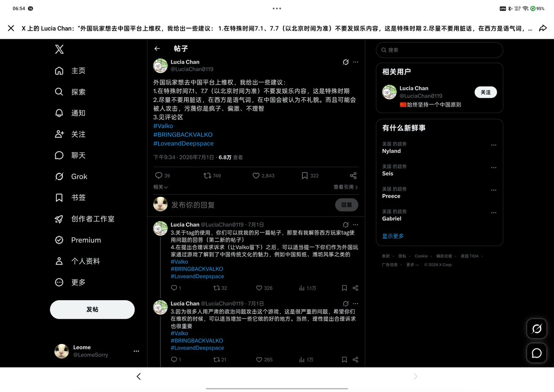Bookmark the reply with 265 likes
Screen dimensions: 554x392
(344, 360)
